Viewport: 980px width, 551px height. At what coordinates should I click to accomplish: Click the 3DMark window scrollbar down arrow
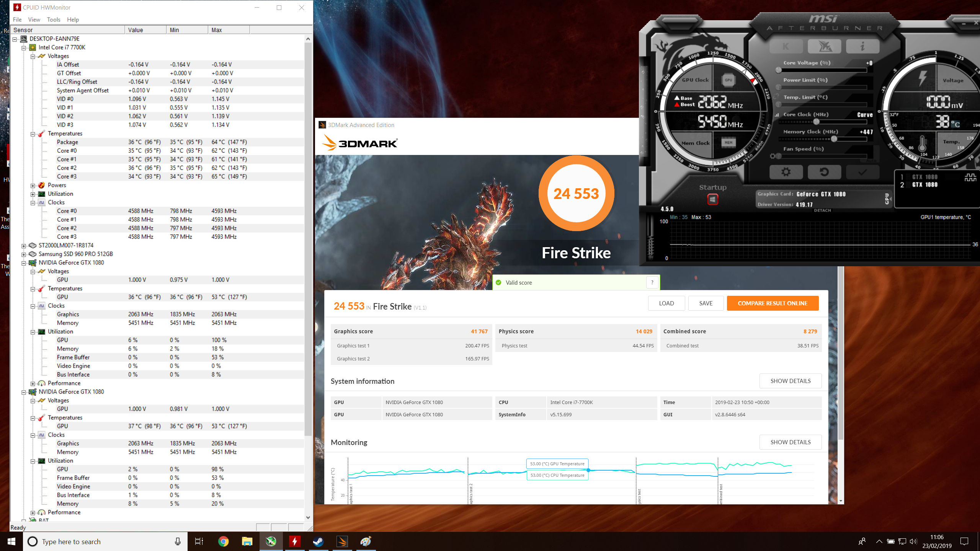pos(841,500)
